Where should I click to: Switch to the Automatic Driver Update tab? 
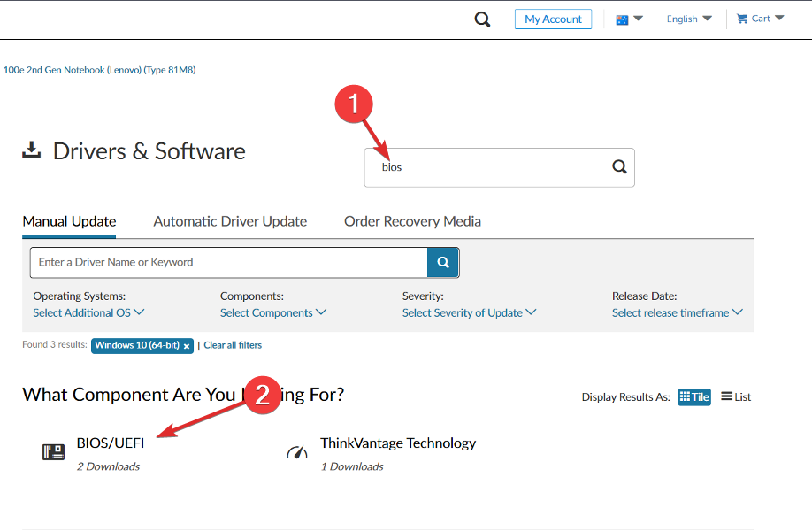(x=230, y=221)
